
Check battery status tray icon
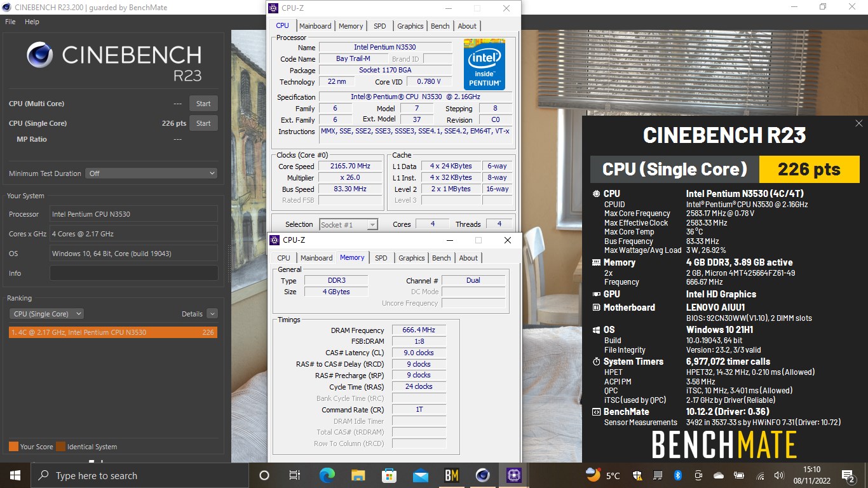click(739, 475)
